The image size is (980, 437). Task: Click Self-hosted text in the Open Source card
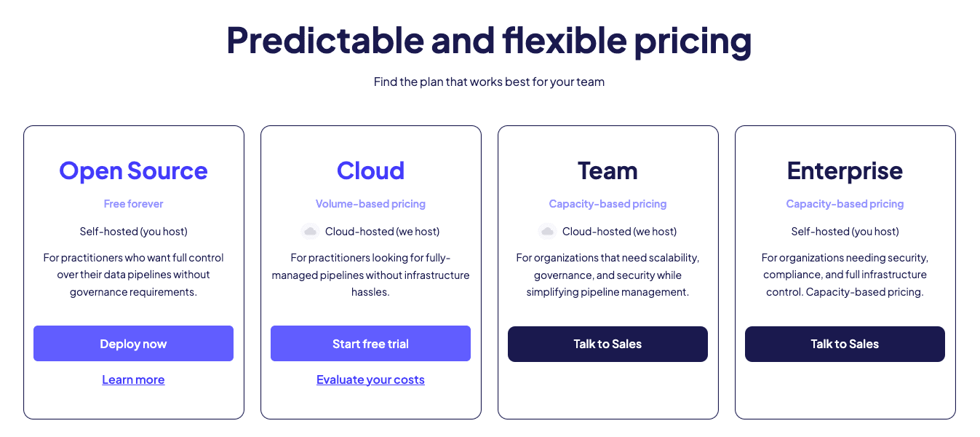(133, 232)
